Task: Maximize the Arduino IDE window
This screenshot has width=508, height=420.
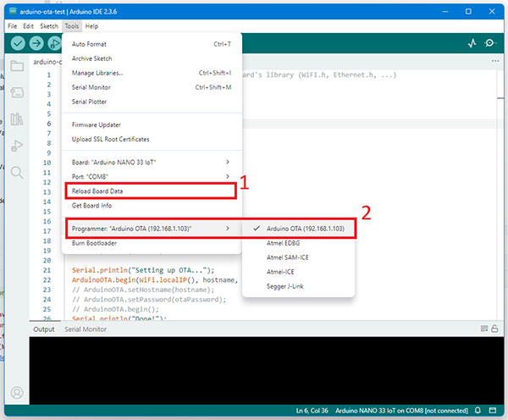Action: pyautogui.click(x=468, y=11)
